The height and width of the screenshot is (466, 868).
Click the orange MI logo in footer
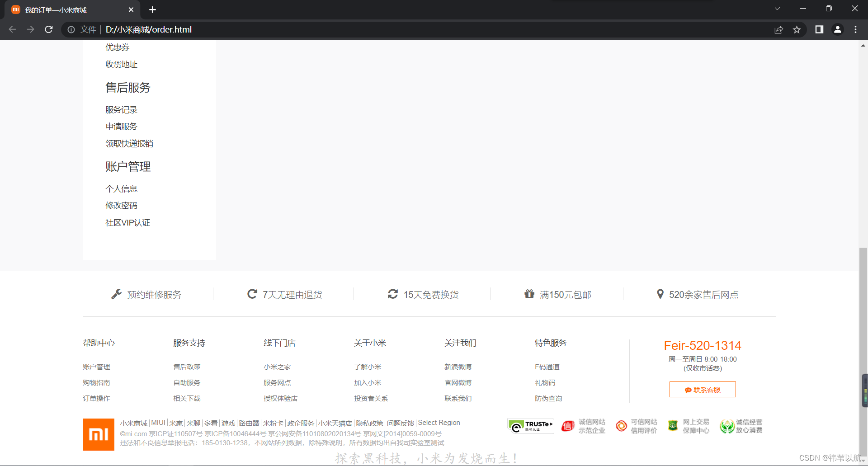(99, 434)
